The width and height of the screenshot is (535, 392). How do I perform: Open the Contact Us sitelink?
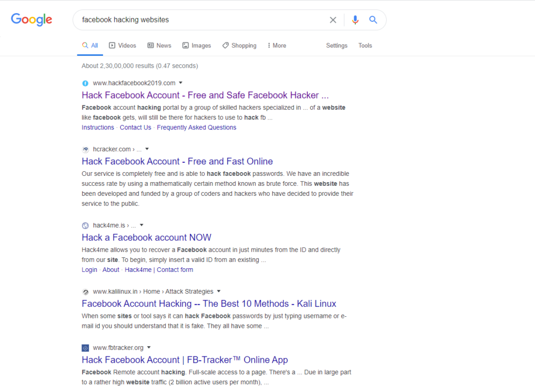[x=135, y=127]
